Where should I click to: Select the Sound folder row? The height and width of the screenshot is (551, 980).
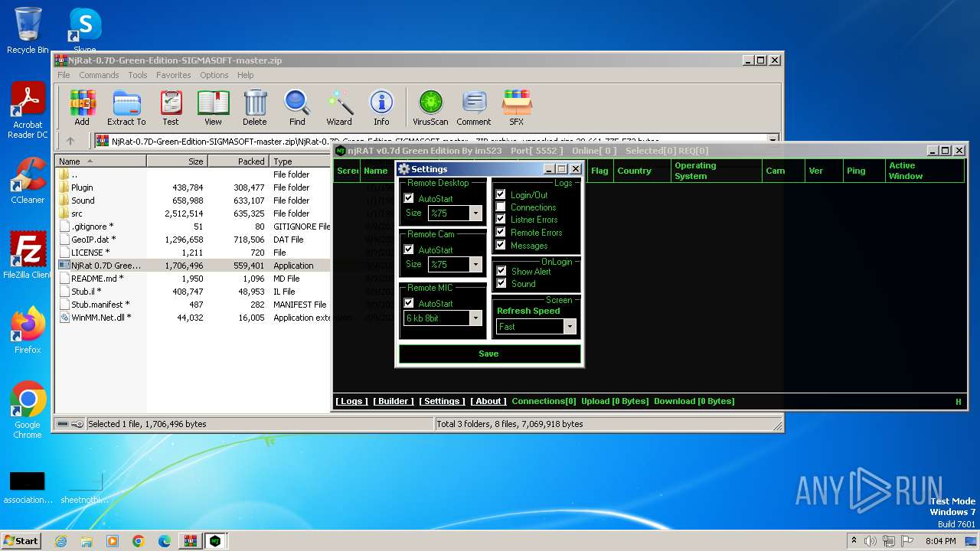tap(193, 201)
